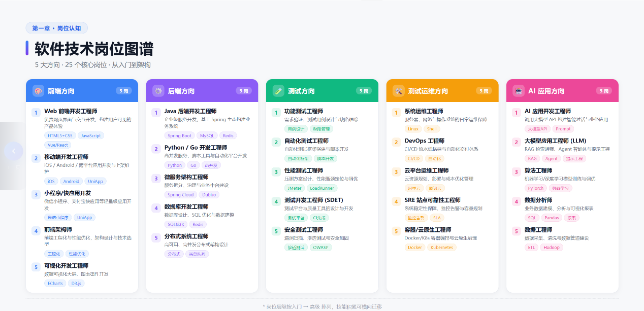Click the Python / Go 开发工程师 title

196,148
